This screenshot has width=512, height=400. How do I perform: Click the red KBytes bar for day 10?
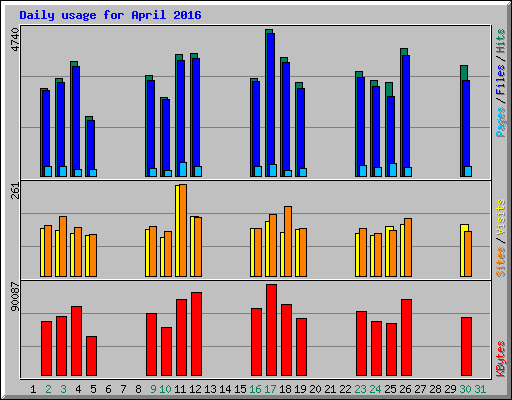click(x=166, y=352)
